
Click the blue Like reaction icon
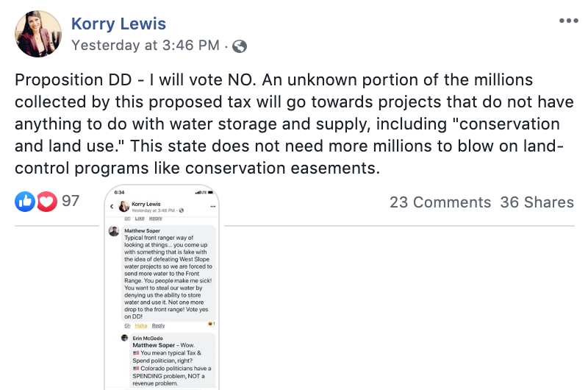[25, 201]
